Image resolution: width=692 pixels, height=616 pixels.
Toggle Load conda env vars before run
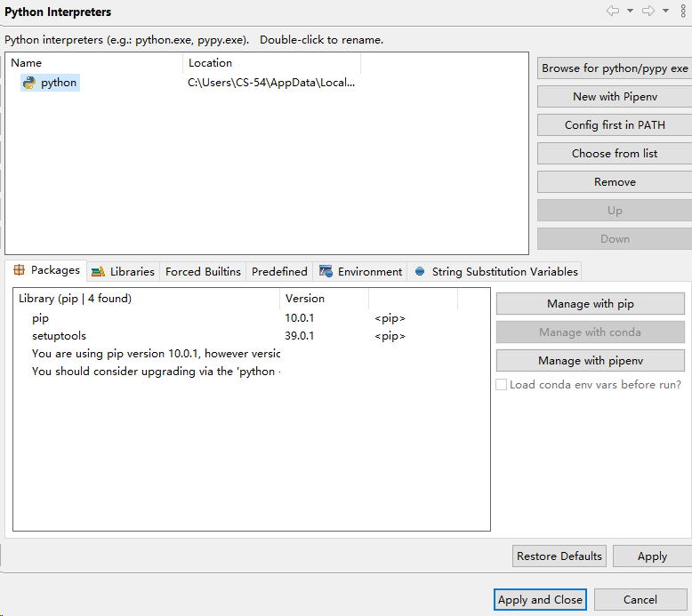coord(502,385)
